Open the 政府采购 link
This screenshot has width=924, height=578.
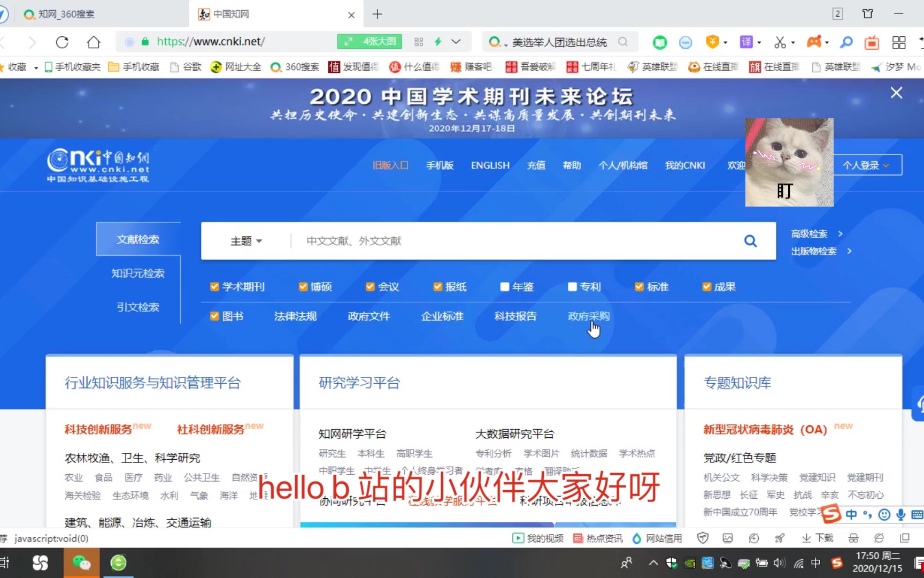589,316
